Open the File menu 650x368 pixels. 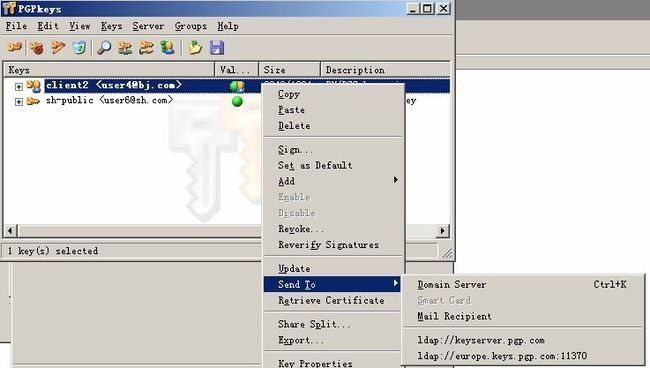coord(16,26)
